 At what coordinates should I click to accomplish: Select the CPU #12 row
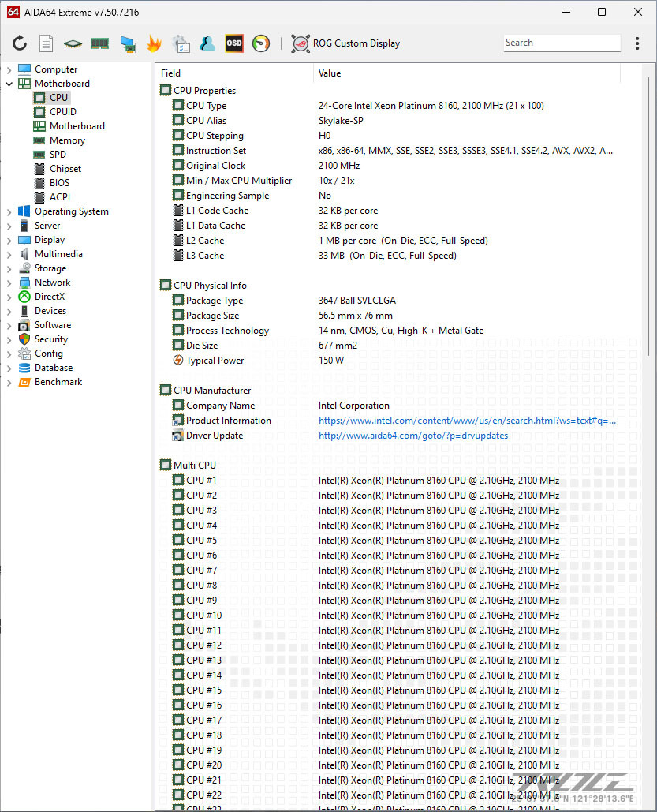[398, 645]
